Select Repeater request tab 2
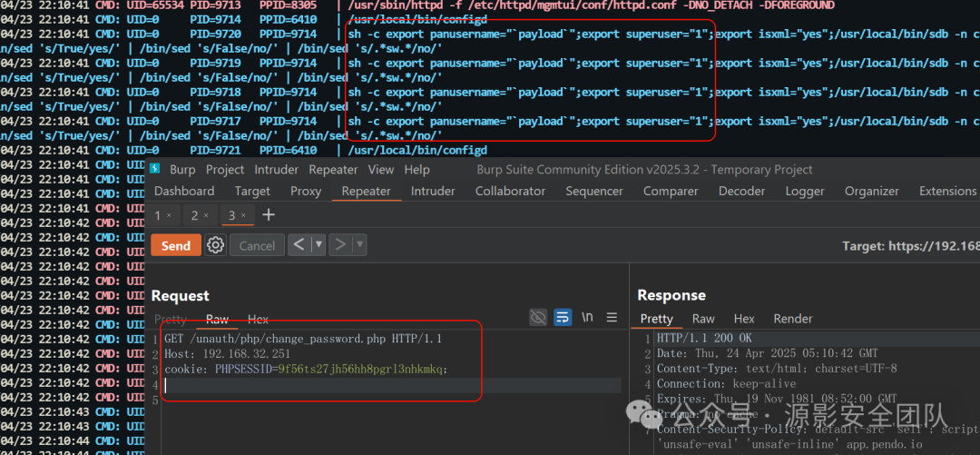 (x=195, y=216)
